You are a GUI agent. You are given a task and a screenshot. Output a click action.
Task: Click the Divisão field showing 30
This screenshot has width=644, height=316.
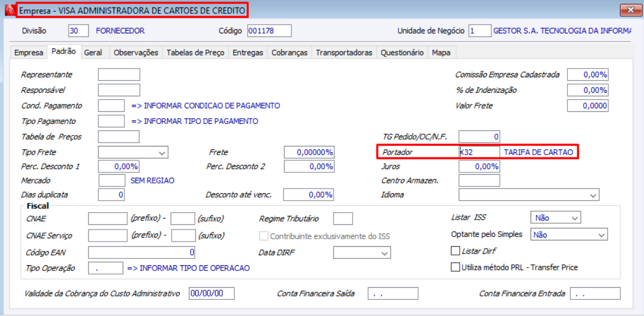tap(78, 31)
